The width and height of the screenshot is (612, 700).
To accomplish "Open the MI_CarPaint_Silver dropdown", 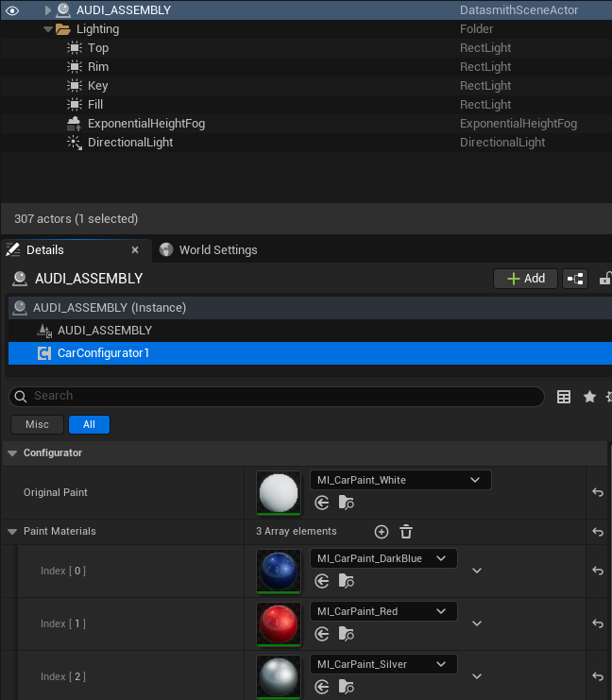I will pos(383,664).
